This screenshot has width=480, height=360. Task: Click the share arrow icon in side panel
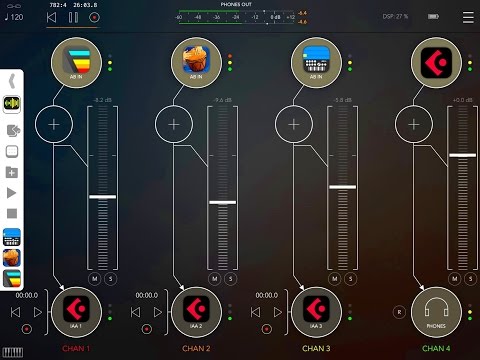13,130
